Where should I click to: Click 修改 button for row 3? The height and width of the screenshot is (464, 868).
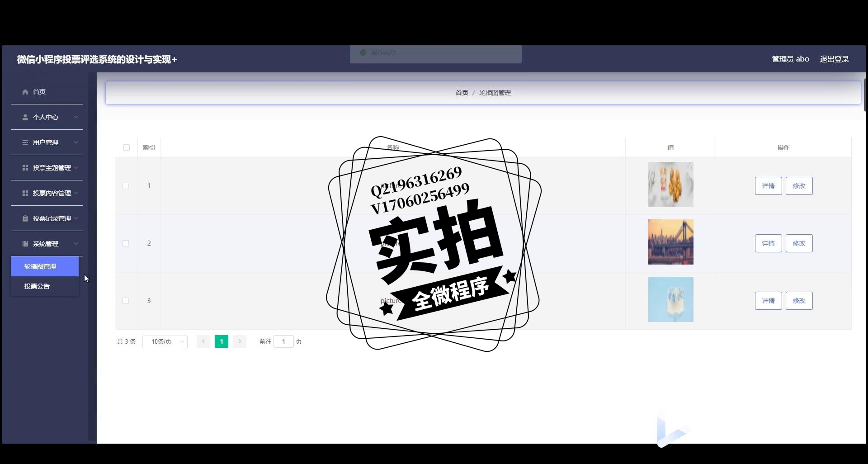(x=799, y=301)
